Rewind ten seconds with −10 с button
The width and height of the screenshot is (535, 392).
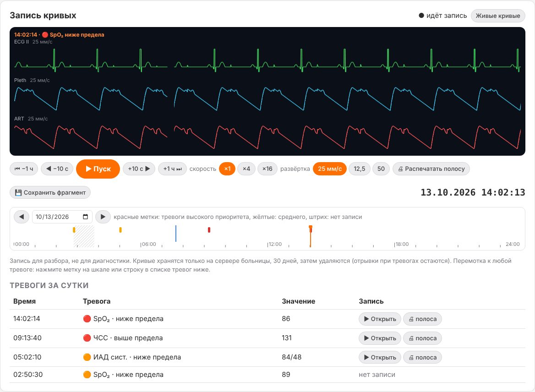point(57,169)
